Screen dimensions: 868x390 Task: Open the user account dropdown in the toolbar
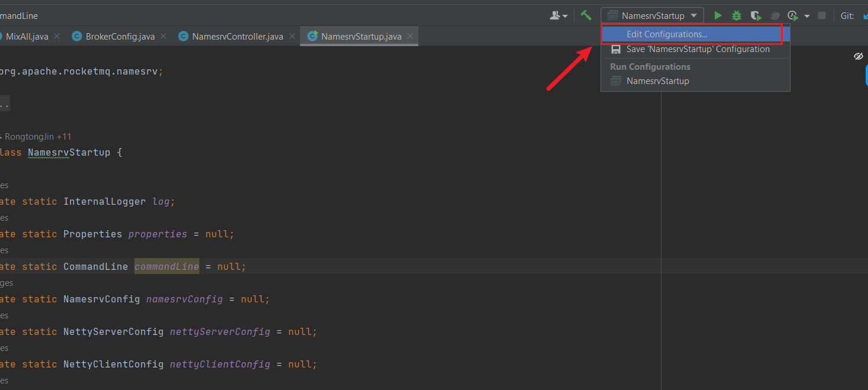[x=559, y=15]
